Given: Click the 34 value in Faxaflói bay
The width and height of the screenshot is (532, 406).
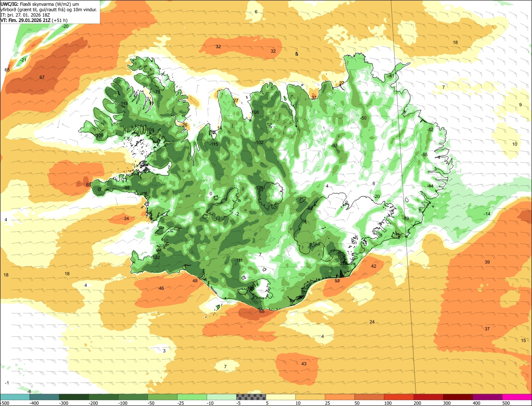Looking at the screenshot, I should (126, 219).
